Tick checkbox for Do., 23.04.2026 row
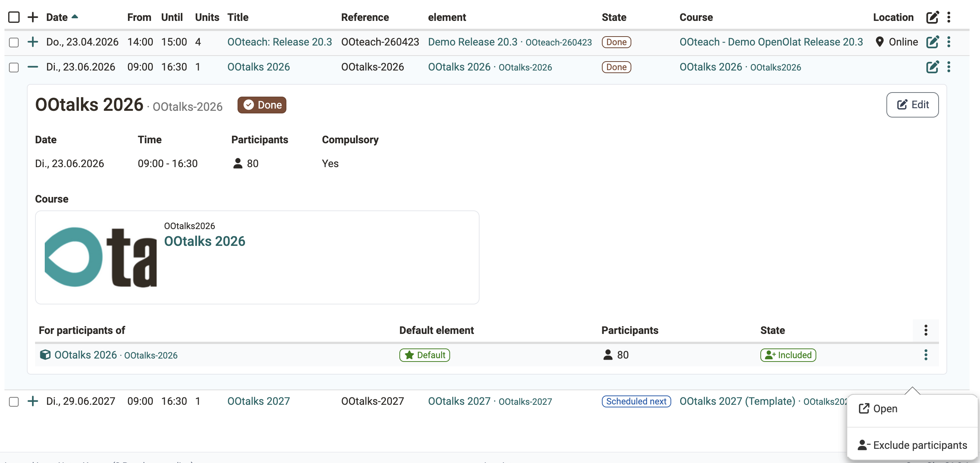The width and height of the screenshot is (980, 463). coord(14,42)
